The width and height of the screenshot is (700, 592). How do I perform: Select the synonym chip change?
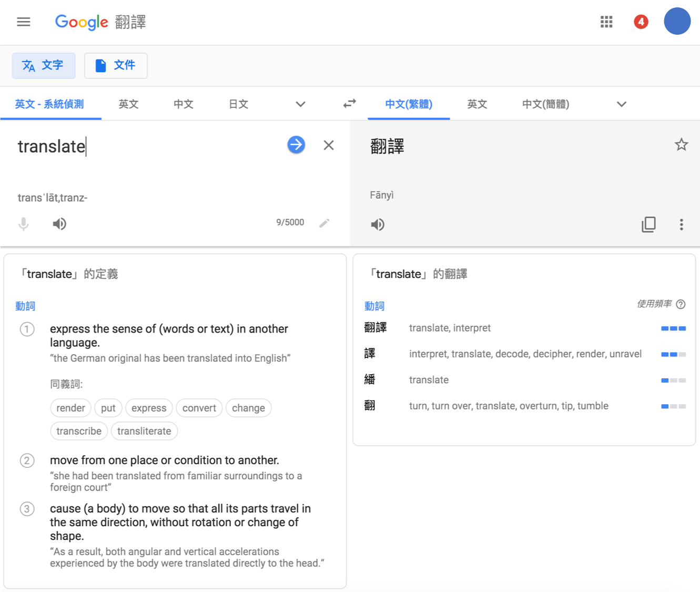coord(249,408)
